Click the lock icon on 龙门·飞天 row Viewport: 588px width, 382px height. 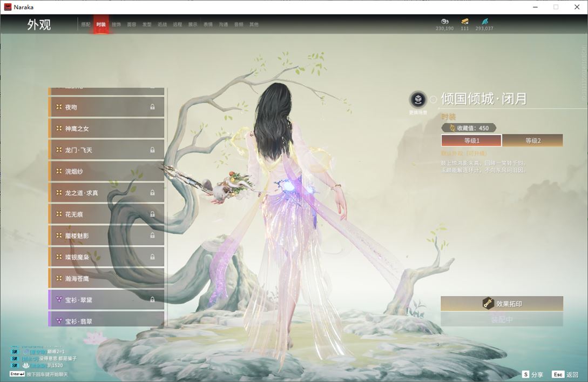point(152,150)
